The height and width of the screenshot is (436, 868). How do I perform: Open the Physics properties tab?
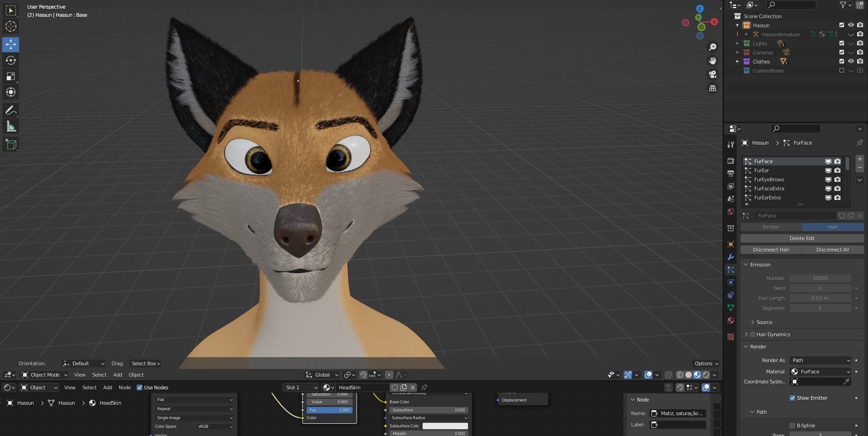pyautogui.click(x=730, y=282)
